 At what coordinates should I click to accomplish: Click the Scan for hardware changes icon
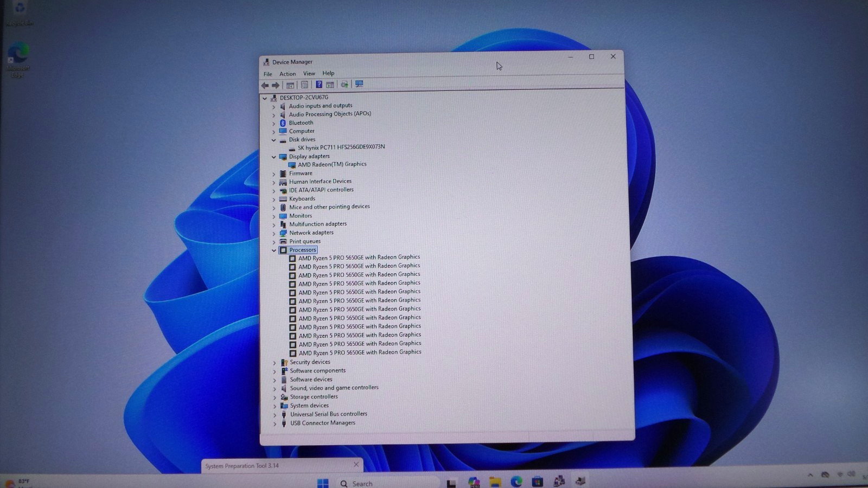(x=344, y=84)
